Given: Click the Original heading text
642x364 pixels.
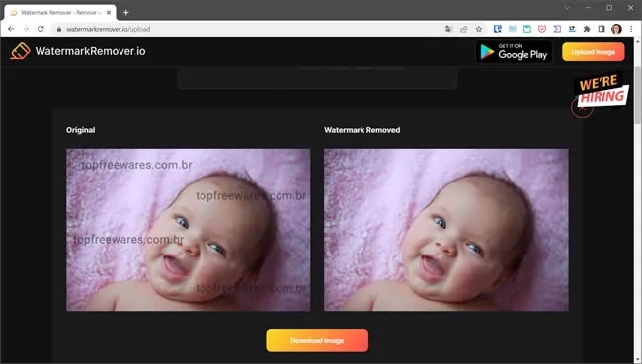Looking at the screenshot, I should click(x=81, y=130).
